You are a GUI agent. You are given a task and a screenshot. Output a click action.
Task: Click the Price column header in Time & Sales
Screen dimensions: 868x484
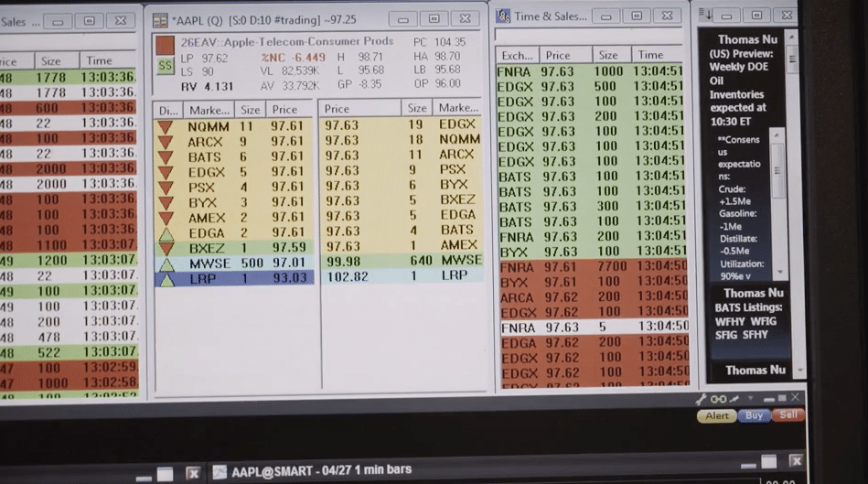(566, 55)
